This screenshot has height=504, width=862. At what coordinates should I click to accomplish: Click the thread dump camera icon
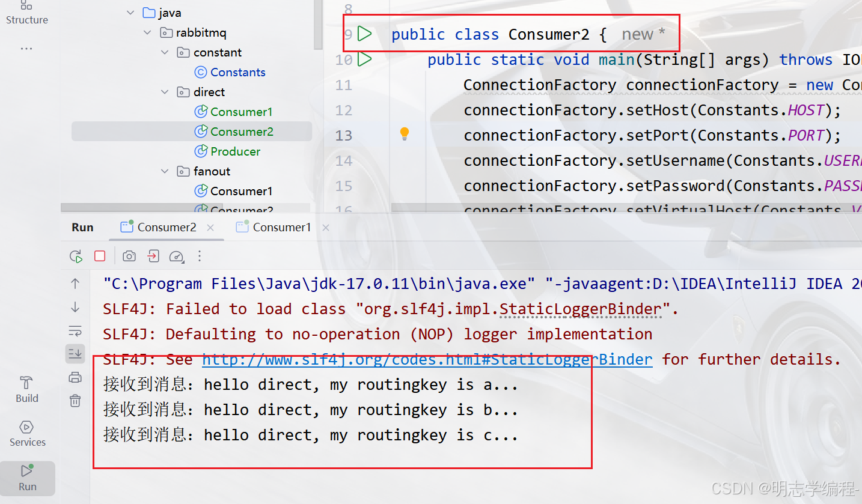click(x=129, y=257)
